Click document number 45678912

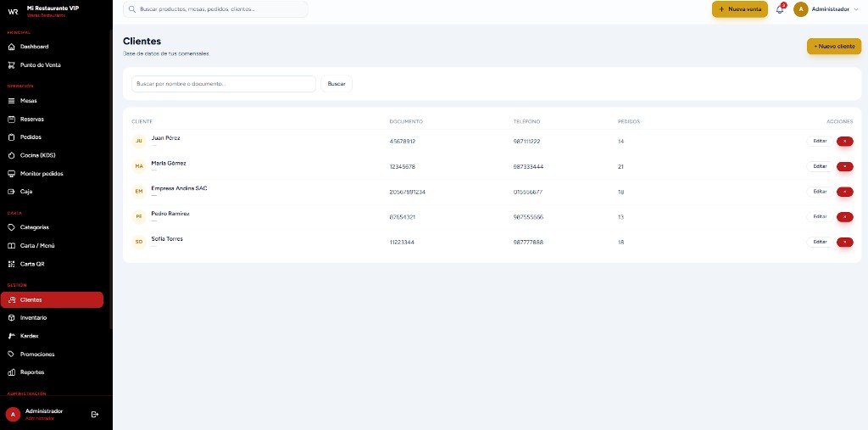pyautogui.click(x=403, y=142)
